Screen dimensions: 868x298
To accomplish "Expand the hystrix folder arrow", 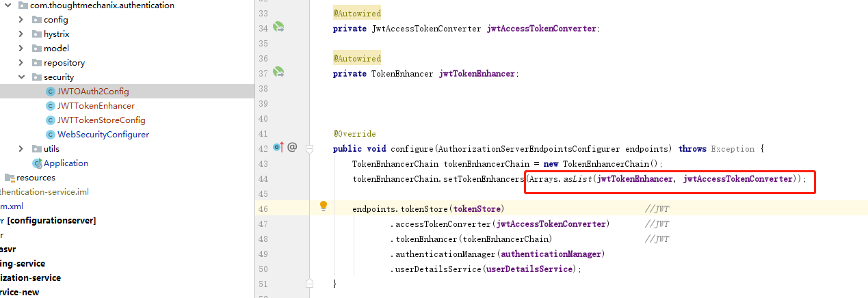I will (21, 34).
